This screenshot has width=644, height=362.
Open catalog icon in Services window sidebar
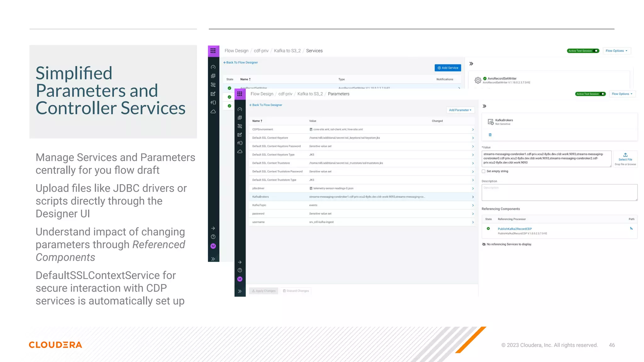pyautogui.click(x=213, y=76)
